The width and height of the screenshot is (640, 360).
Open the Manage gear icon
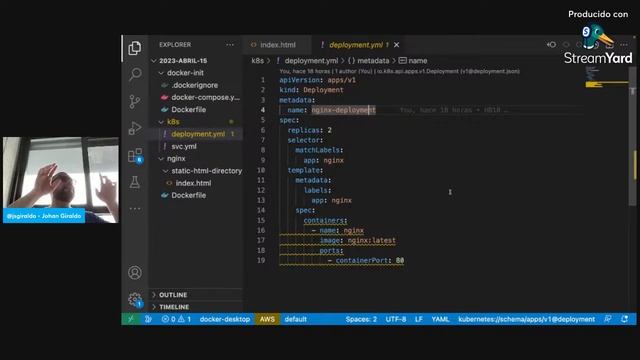(135, 300)
